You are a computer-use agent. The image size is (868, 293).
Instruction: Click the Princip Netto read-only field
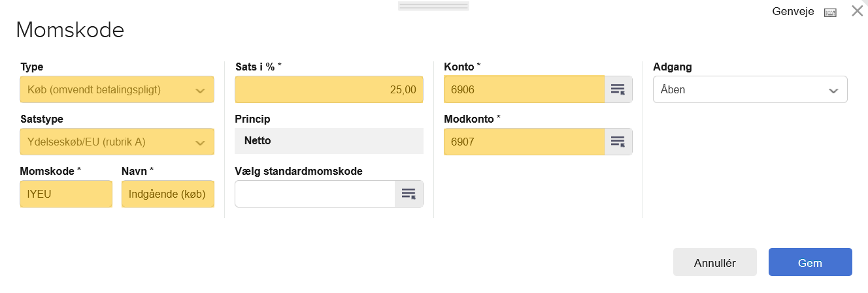(x=329, y=141)
